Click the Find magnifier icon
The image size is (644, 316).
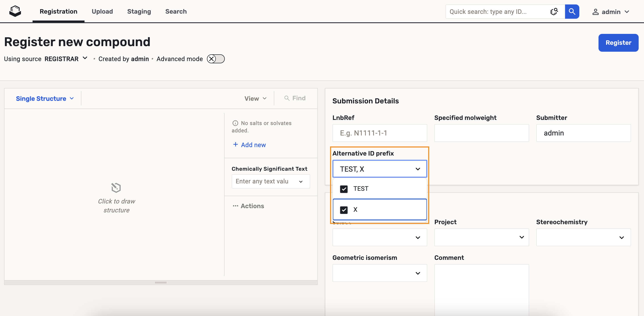point(287,98)
